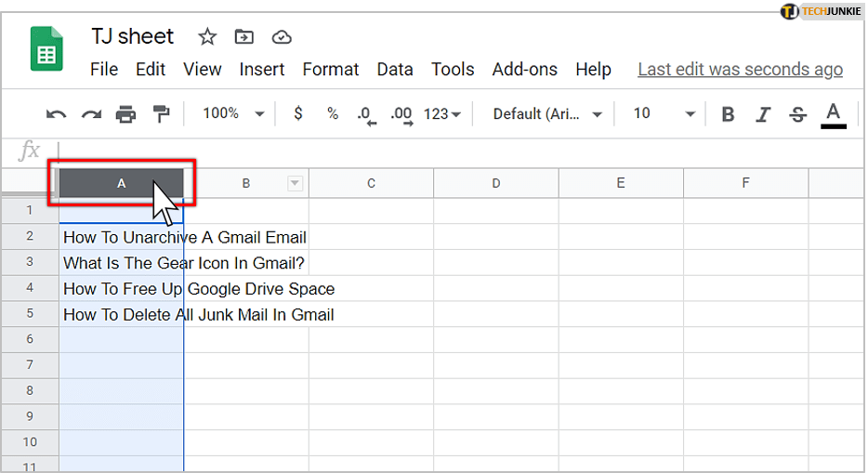Toggle italic formatting

[x=763, y=114]
